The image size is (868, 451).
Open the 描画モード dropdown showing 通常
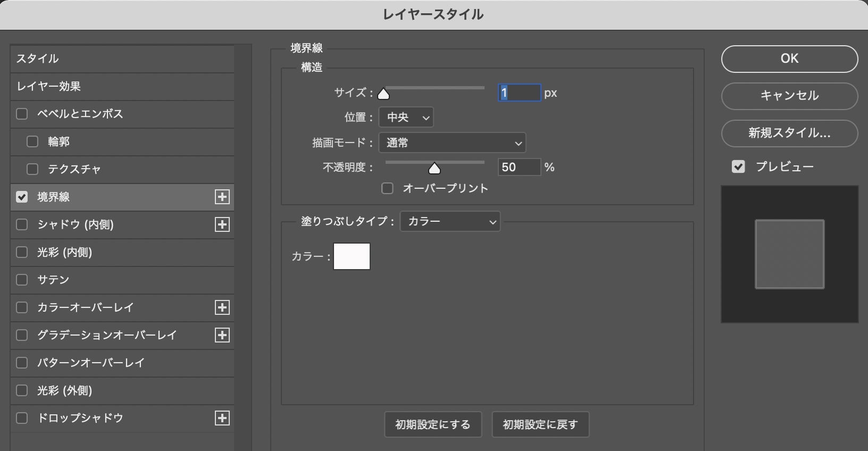click(x=452, y=143)
